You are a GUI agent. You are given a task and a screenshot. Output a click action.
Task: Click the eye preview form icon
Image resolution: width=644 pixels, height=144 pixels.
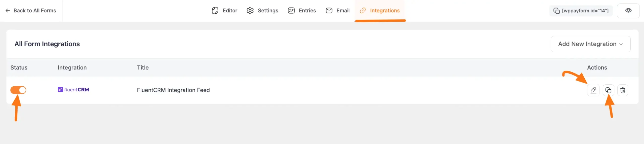point(628,11)
